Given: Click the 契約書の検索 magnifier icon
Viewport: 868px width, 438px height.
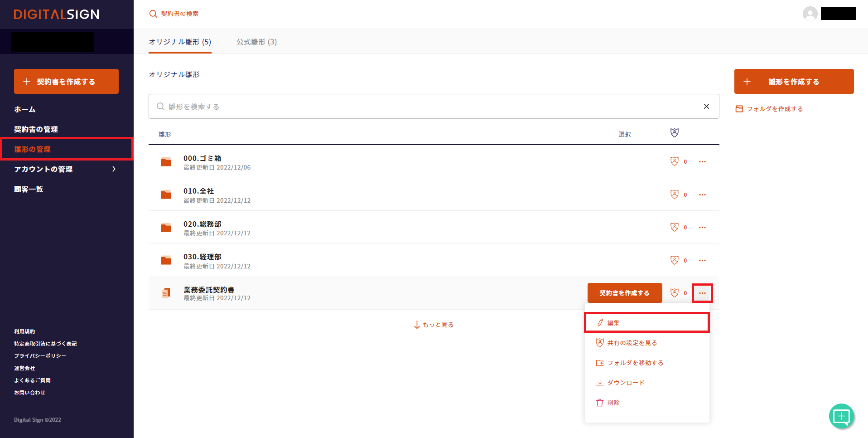Looking at the screenshot, I should [153, 14].
